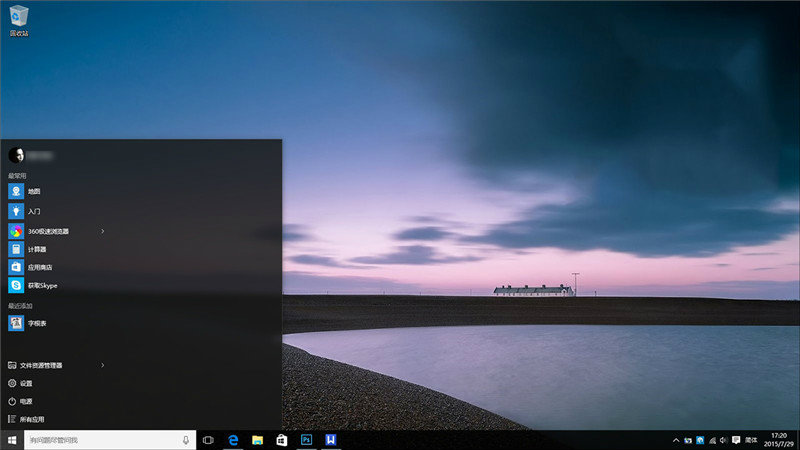Open the 地图 (Maps) app
The image size is (800, 450).
click(33, 191)
